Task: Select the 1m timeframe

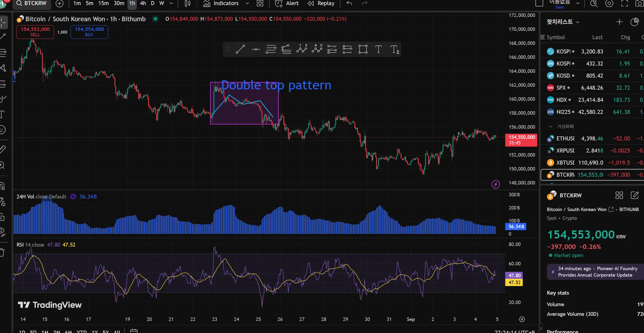Action: [x=77, y=3]
